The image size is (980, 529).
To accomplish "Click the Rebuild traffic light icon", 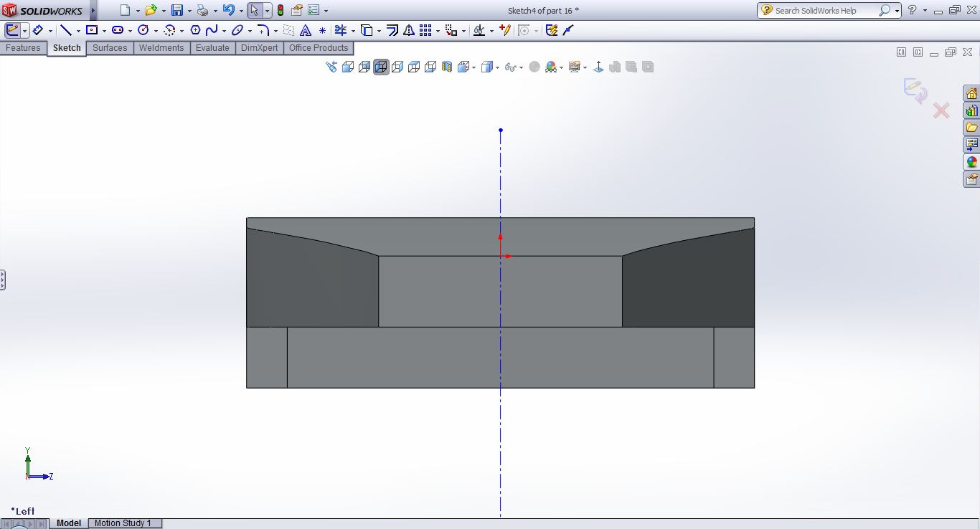I will (x=280, y=11).
